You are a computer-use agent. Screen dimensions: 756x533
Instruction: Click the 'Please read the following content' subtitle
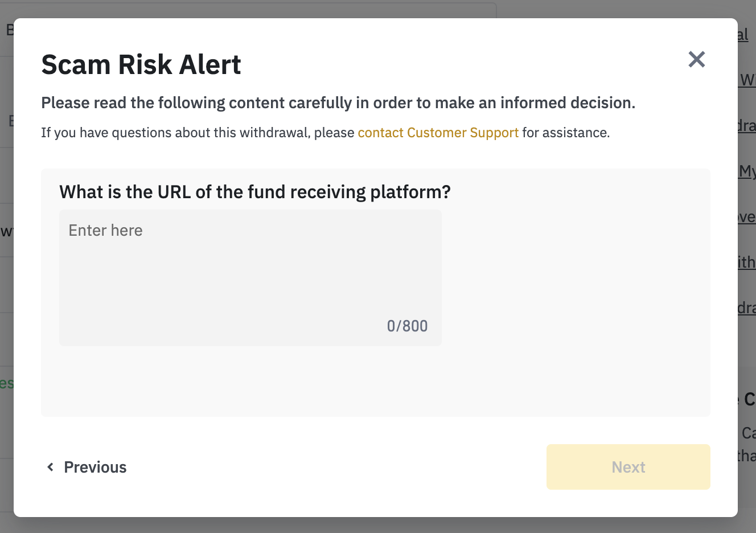tap(338, 103)
